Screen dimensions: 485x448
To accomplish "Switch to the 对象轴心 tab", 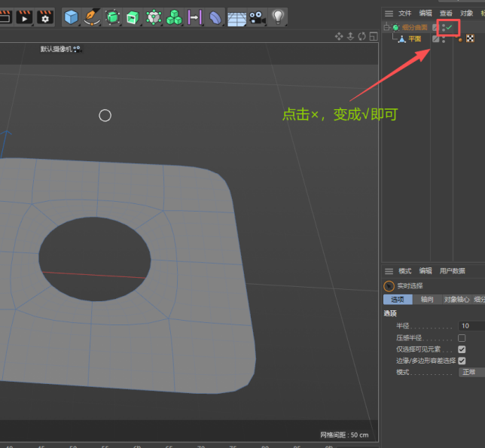I will tap(456, 299).
